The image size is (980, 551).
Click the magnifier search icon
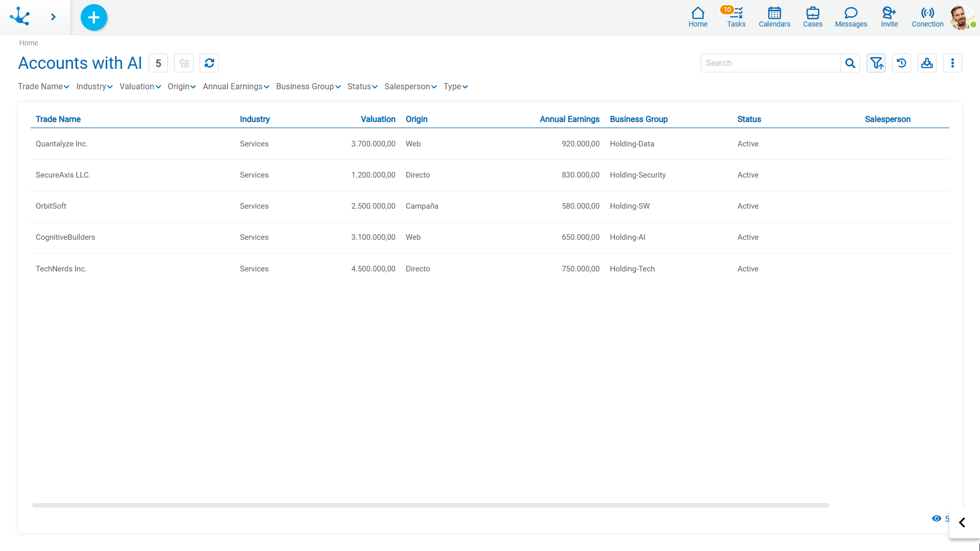(850, 63)
